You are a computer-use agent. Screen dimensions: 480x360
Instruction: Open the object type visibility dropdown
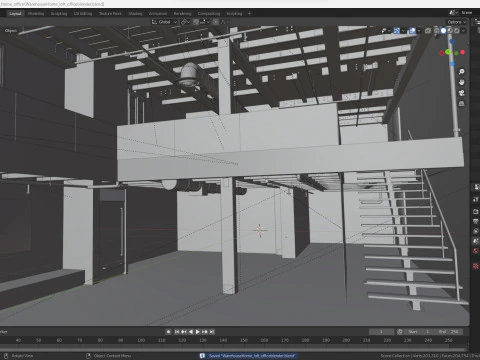[x=386, y=31]
